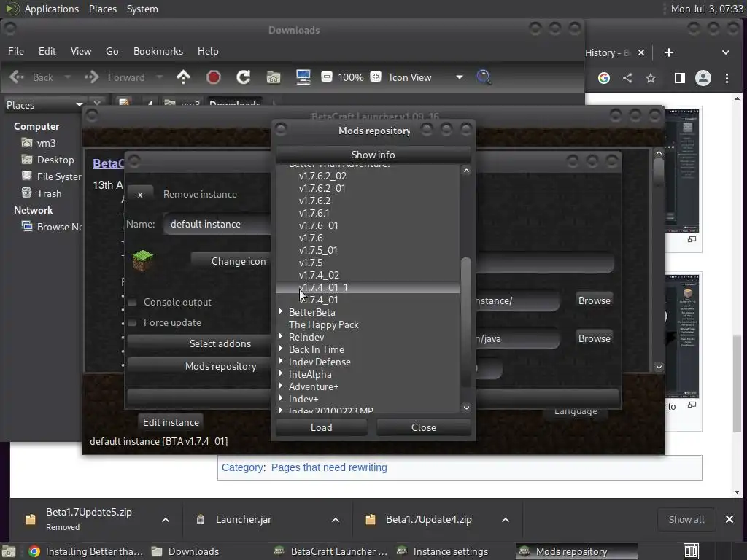
Task: Click the Select addons button
Action: pos(199,344)
